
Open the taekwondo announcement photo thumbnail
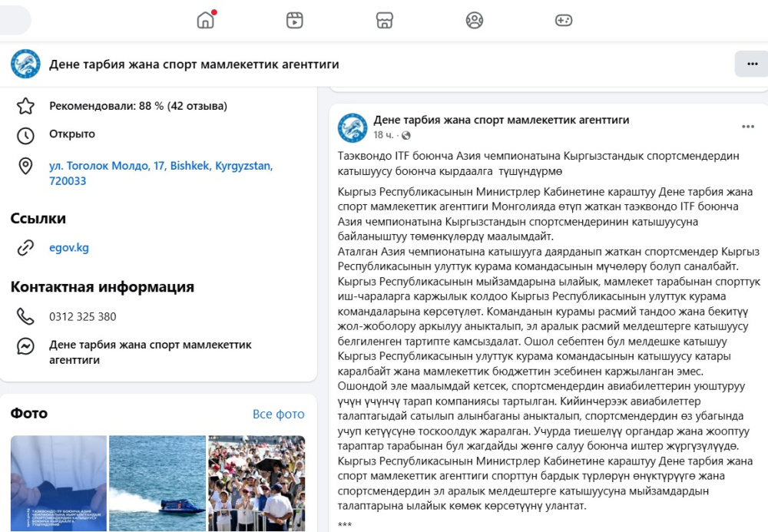click(59, 483)
